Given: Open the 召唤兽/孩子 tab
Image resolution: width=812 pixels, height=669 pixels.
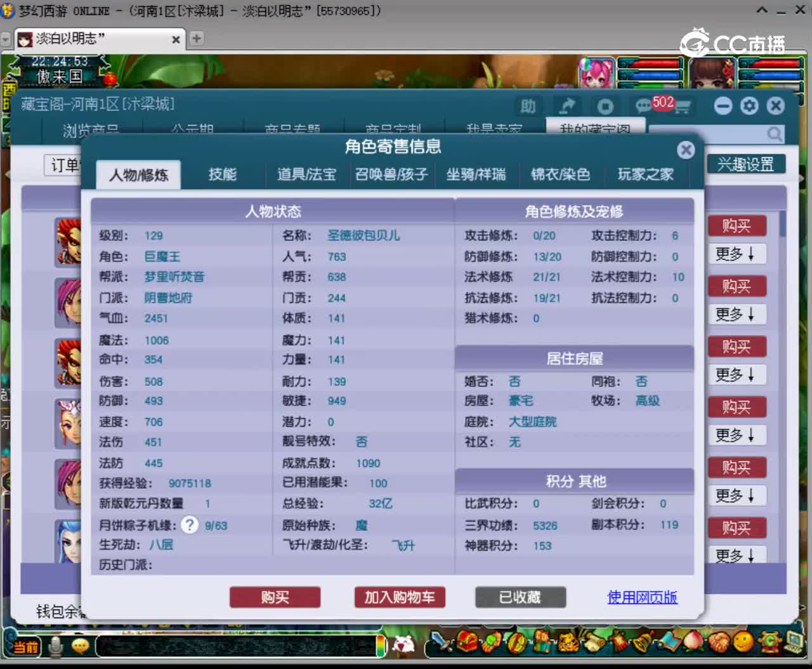Looking at the screenshot, I should (391, 175).
